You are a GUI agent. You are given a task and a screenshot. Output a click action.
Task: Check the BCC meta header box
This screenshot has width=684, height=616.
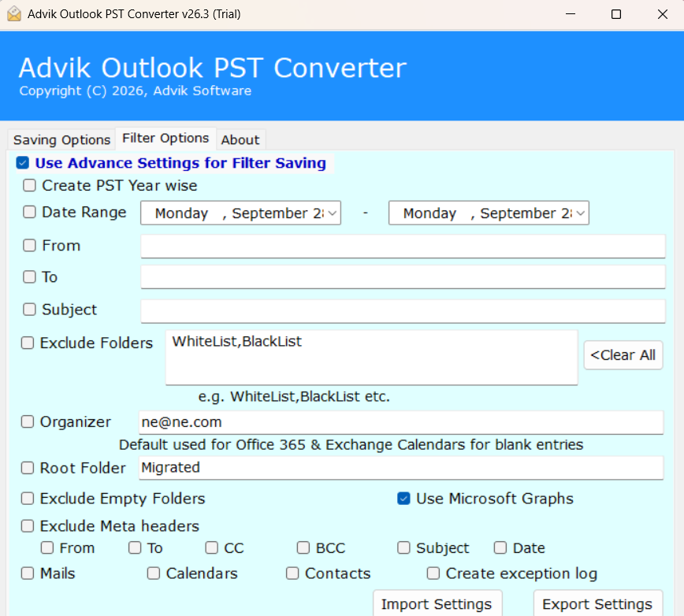[x=303, y=548]
